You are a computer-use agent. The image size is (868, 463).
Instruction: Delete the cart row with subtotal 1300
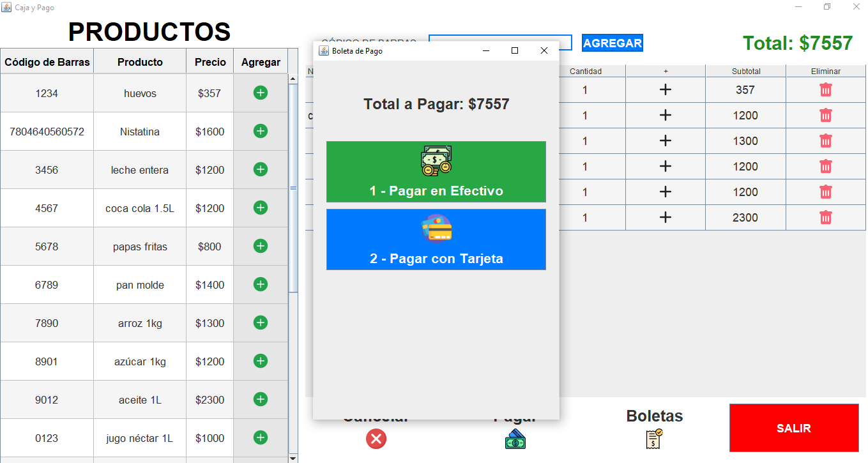point(826,140)
